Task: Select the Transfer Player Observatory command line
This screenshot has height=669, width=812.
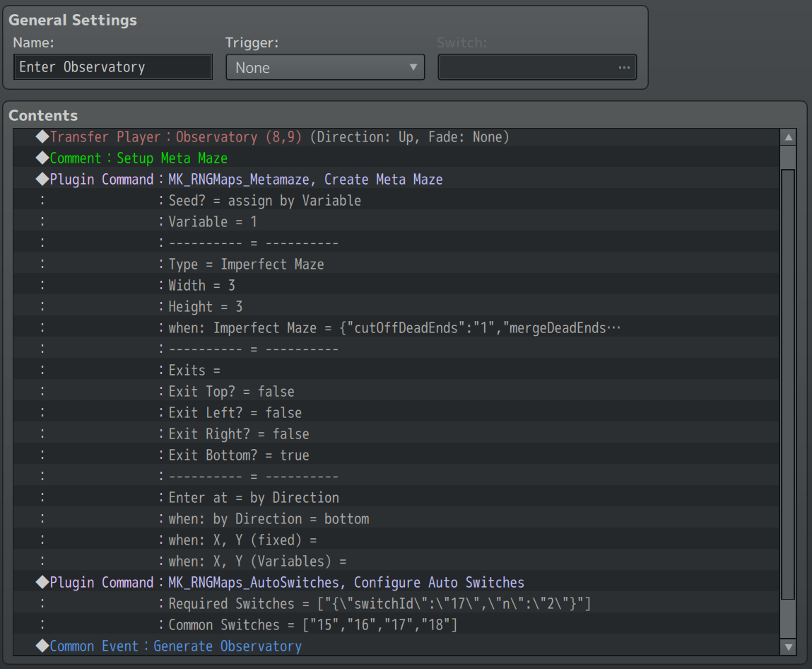Action: coord(279,137)
